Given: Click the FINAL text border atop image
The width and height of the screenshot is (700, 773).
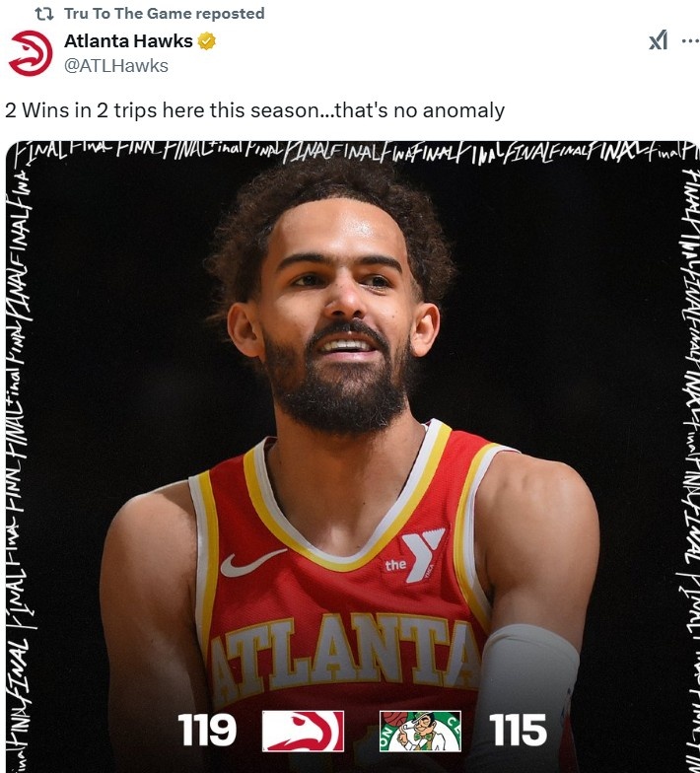Looking at the screenshot, I should 353,153.
